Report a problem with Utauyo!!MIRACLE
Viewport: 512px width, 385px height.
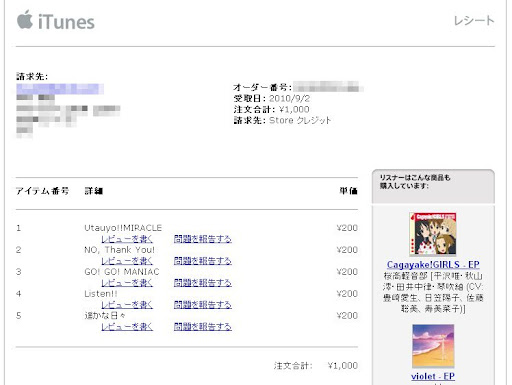pyautogui.click(x=203, y=239)
